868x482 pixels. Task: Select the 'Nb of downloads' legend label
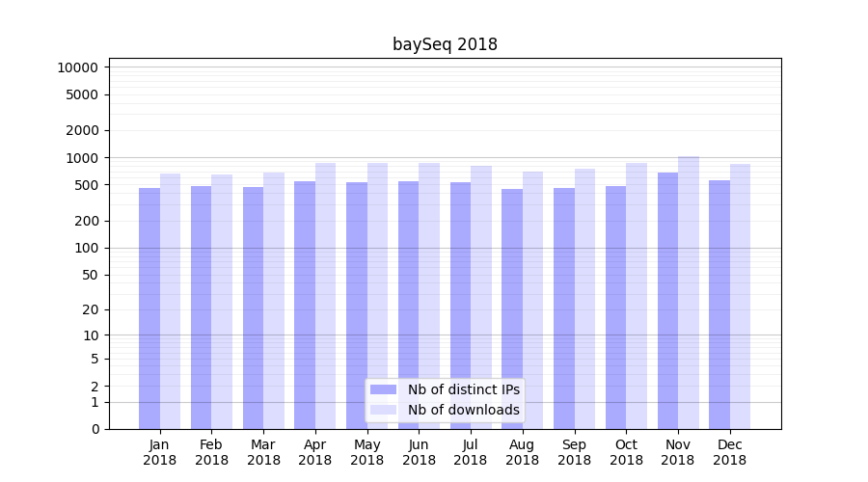click(463, 410)
